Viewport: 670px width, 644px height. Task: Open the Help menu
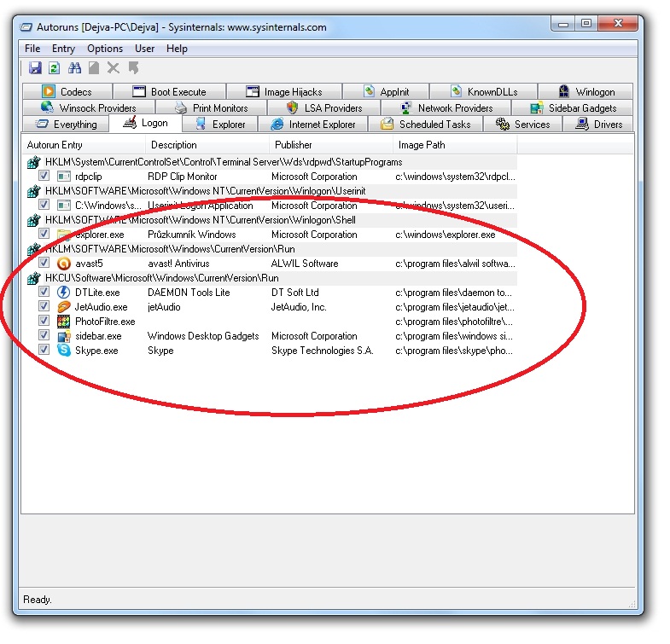pyautogui.click(x=177, y=49)
